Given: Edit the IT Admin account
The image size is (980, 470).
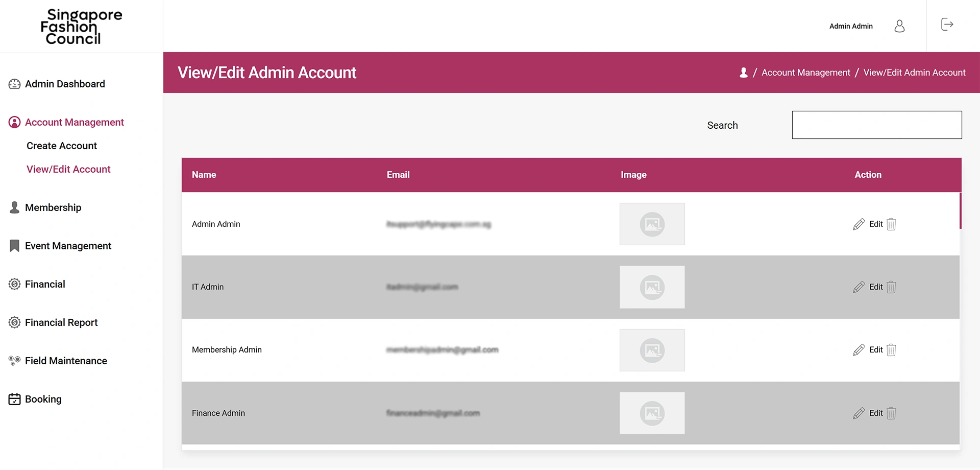Looking at the screenshot, I should coord(868,287).
